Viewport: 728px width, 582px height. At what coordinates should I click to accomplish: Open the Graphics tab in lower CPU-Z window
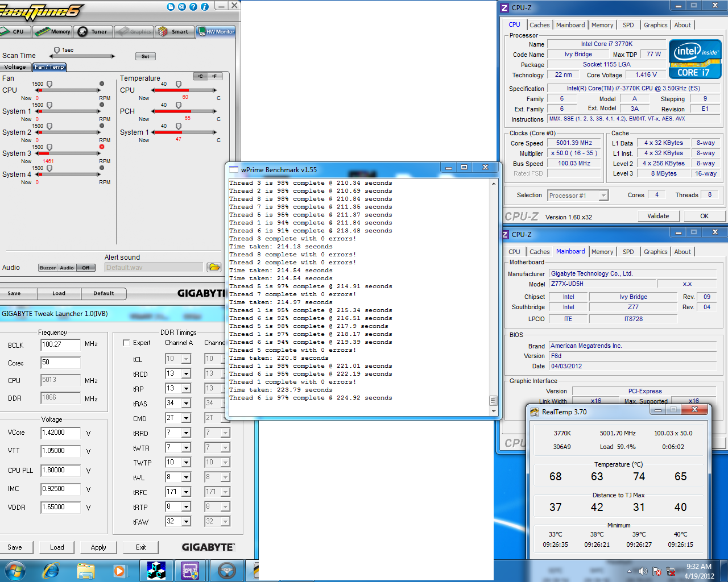pos(656,252)
